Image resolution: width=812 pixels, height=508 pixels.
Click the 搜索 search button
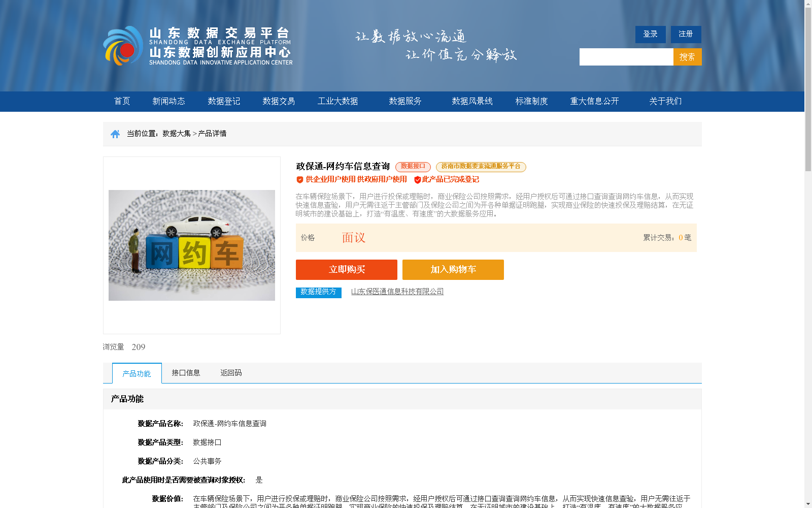click(x=688, y=57)
